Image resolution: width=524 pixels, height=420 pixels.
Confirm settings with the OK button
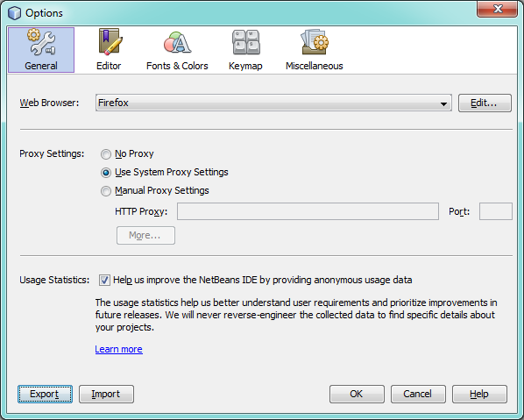tap(357, 394)
